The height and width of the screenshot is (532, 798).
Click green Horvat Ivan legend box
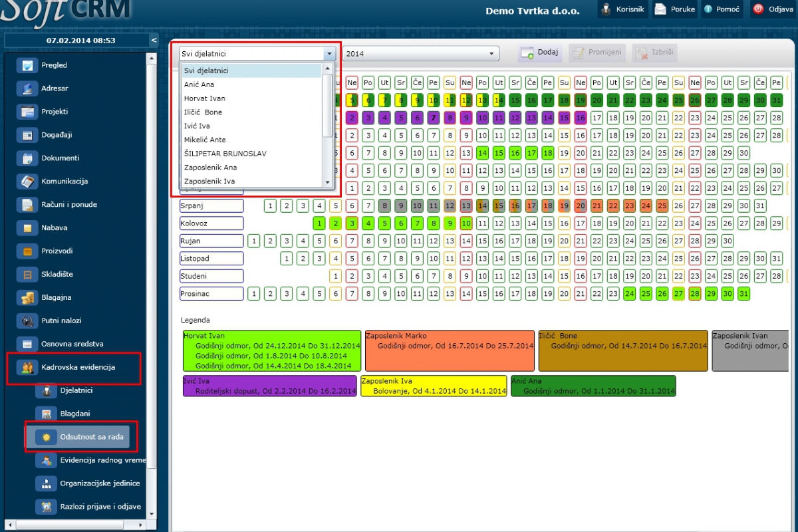point(272,350)
